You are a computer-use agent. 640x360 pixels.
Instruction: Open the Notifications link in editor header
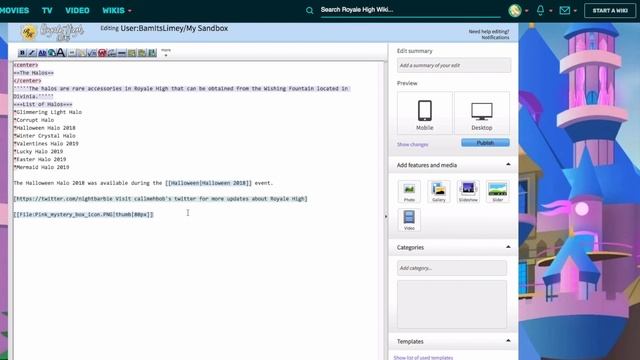click(495, 37)
